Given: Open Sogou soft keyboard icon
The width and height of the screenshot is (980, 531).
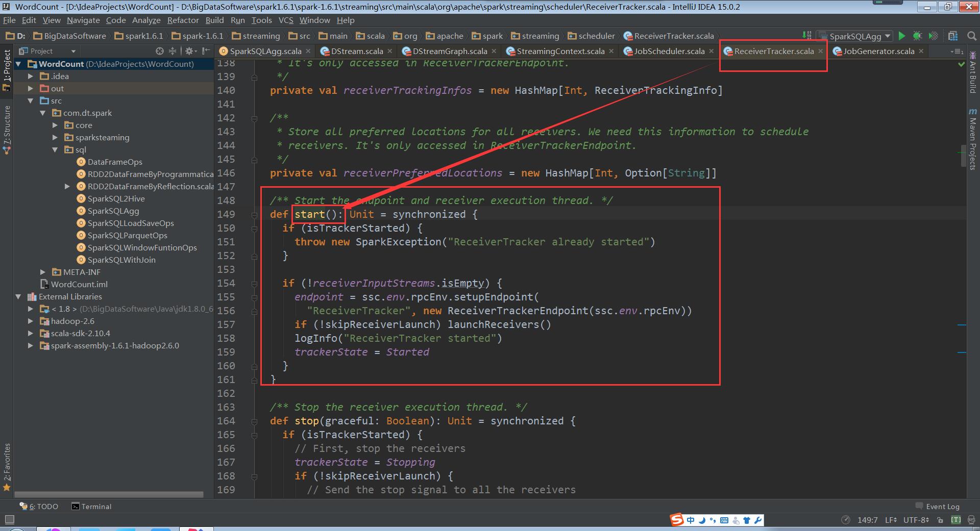Looking at the screenshot, I should pyautogui.click(x=724, y=520).
